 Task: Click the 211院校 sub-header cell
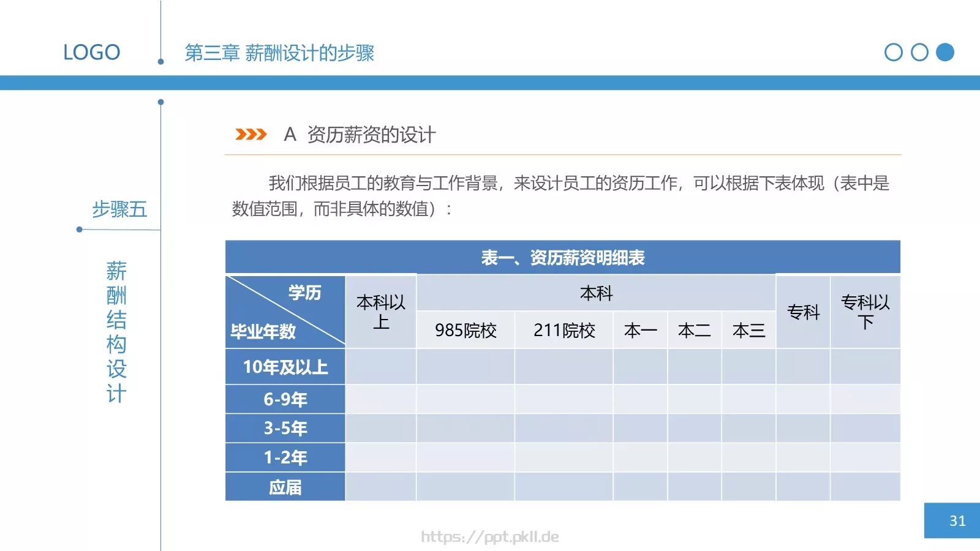(564, 331)
